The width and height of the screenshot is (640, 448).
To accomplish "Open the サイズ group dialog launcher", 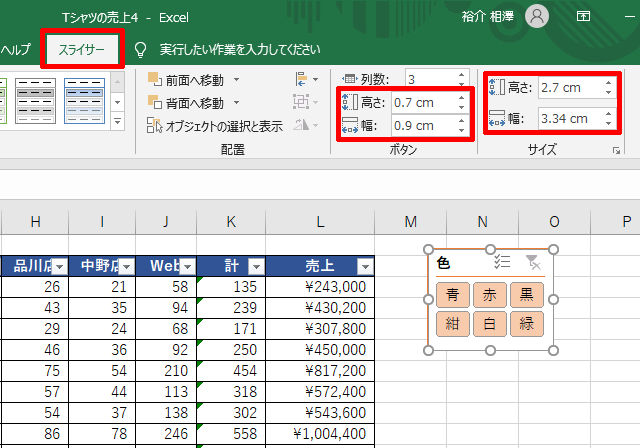I will (616, 151).
